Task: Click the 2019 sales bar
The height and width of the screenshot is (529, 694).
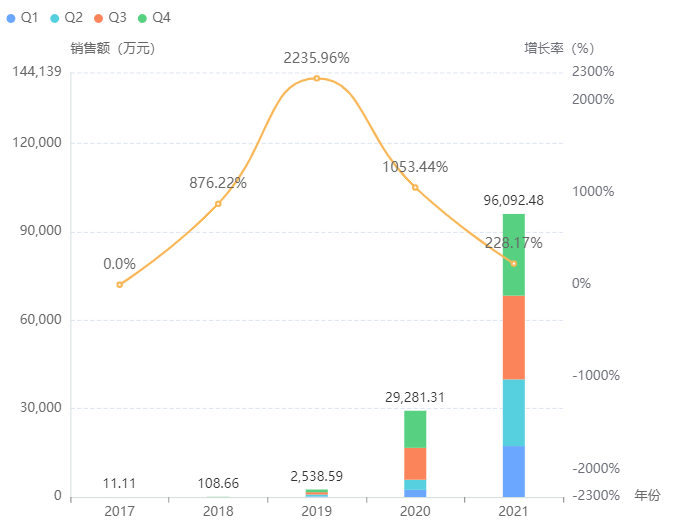Action: (317, 493)
